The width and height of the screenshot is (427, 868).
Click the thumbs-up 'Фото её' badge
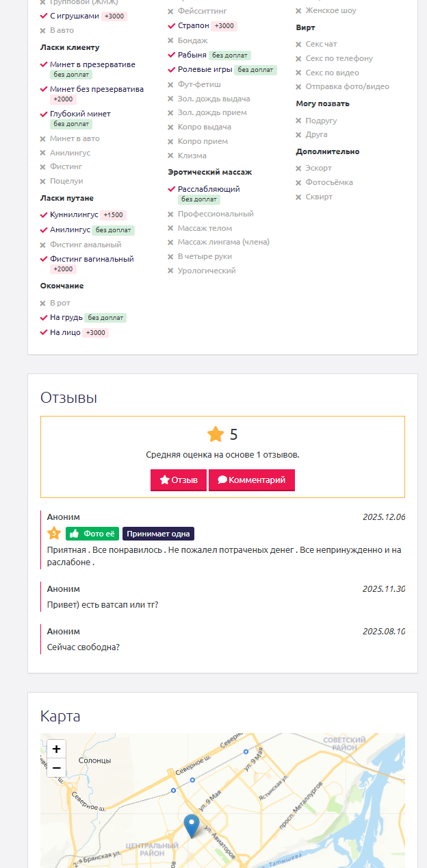[92, 534]
